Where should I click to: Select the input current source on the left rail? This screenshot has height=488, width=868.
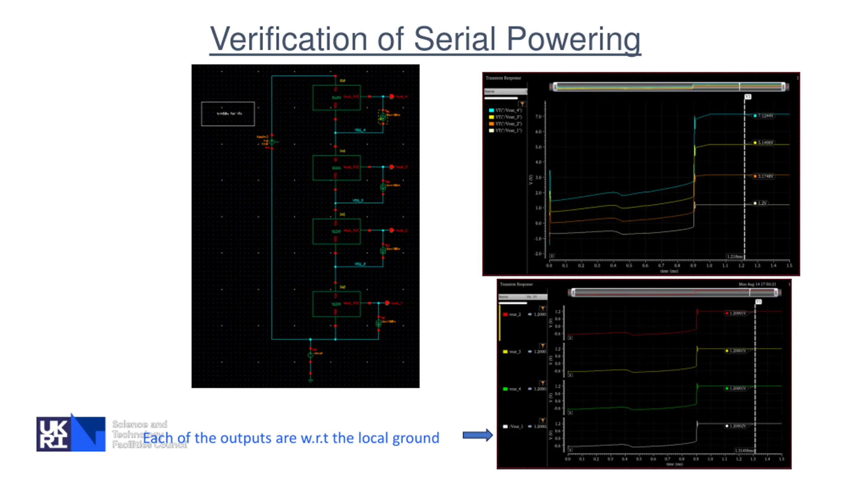coord(272,142)
